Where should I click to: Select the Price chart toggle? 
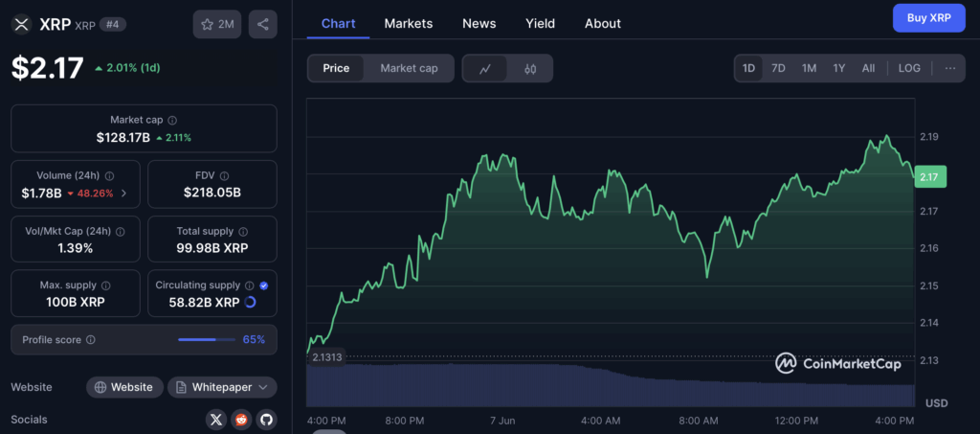[x=336, y=68]
